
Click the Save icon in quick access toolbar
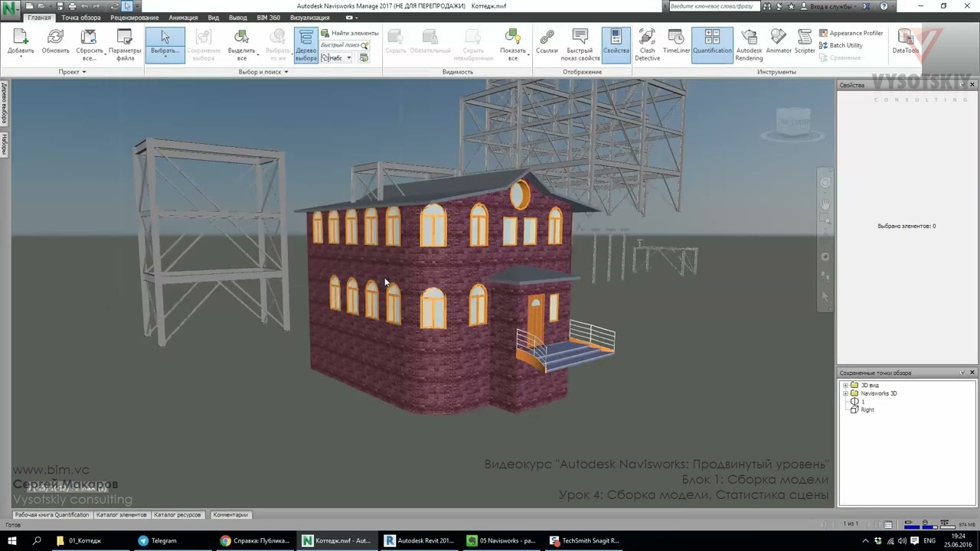coord(60,6)
